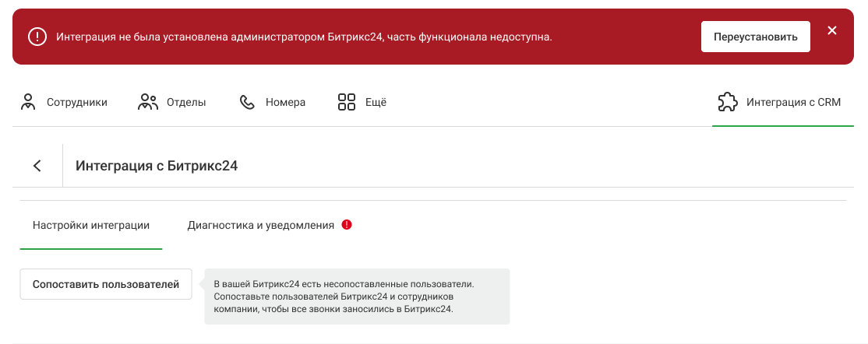The width and height of the screenshot is (868, 344).
Task: Click the hint about unmatched Битрикс24 users
Action: pyautogui.click(x=356, y=297)
